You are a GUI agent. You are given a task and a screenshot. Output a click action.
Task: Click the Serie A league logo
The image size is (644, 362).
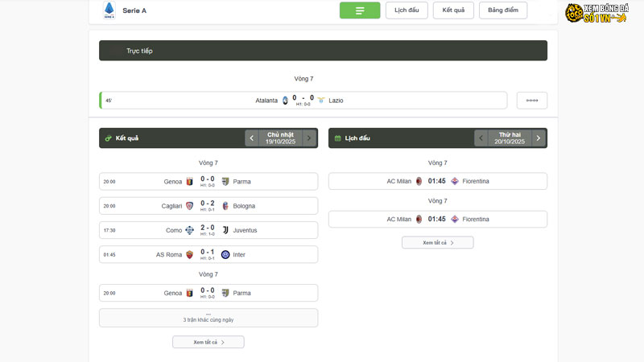109,10
